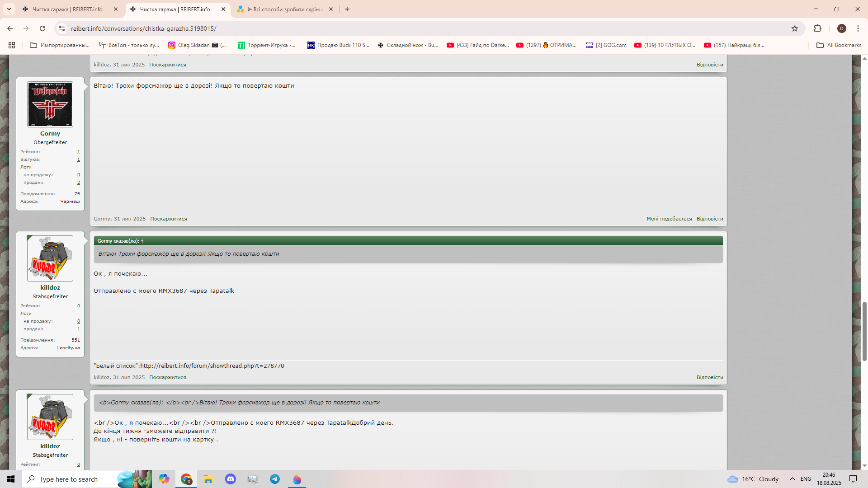
Task: Click the browser reload page icon
Action: [42, 28]
